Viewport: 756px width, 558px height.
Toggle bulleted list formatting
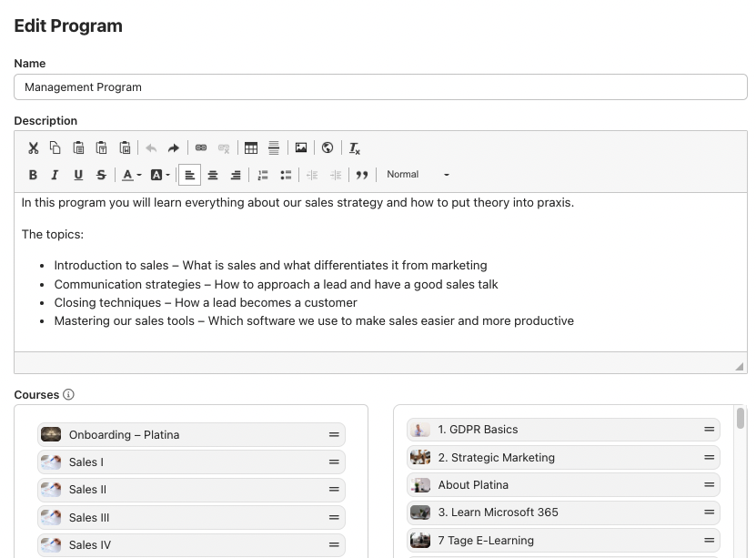pyautogui.click(x=286, y=175)
